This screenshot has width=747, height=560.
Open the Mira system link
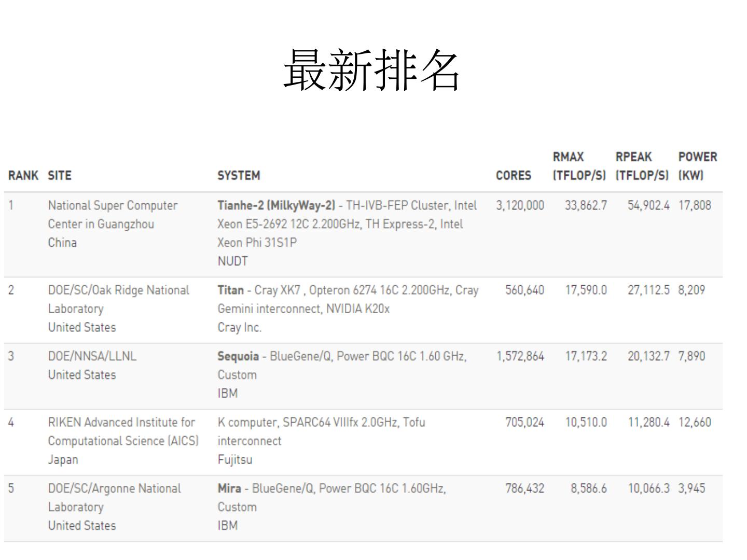point(229,489)
